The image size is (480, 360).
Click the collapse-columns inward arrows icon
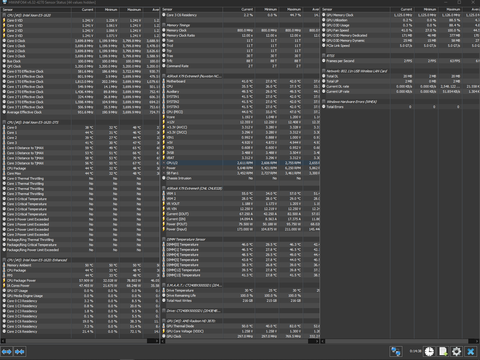click(x=20, y=351)
